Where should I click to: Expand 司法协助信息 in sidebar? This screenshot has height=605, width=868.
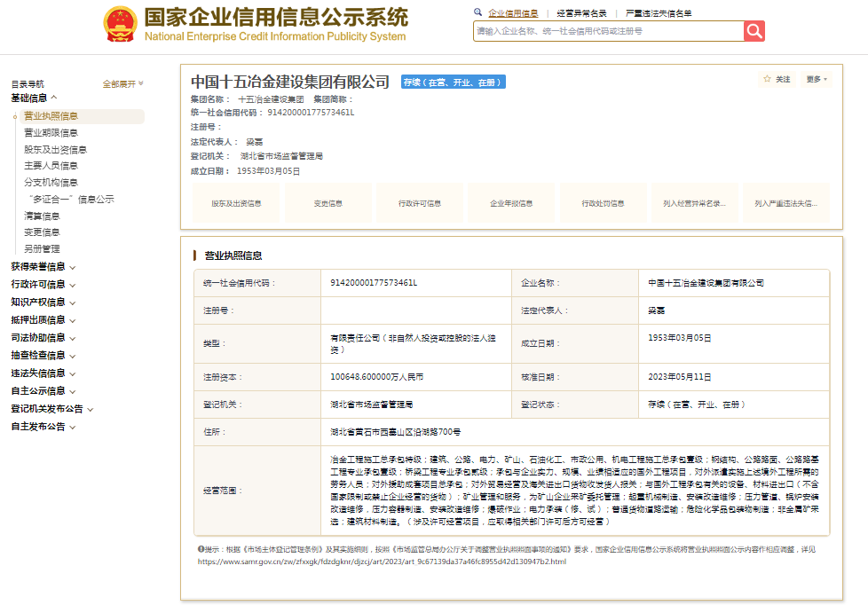coord(43,337)
